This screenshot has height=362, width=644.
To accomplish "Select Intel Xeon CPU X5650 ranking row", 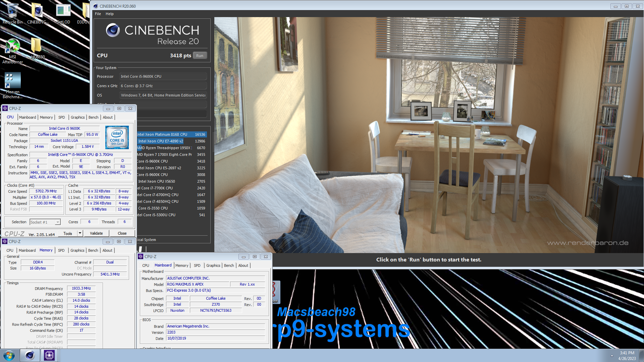I will [x=172, y=181].
